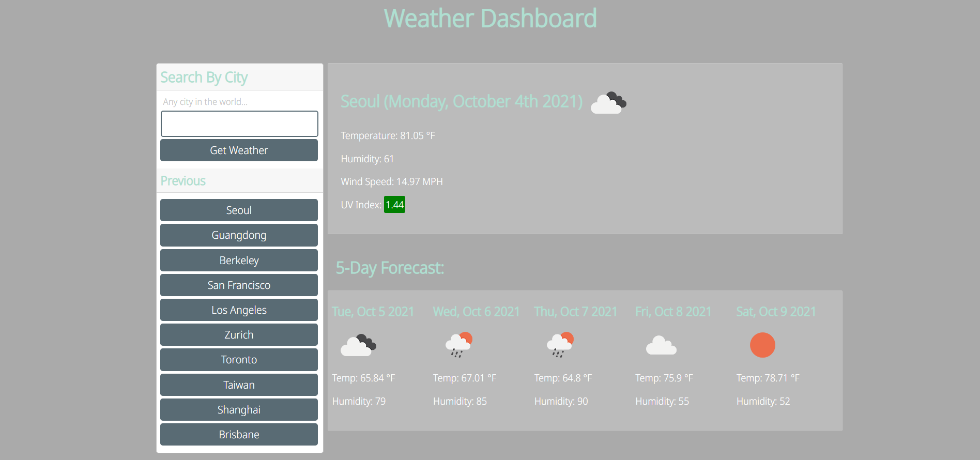Click the 'Any city in the world...' label
The image size is (980, 460).
(205, 102)
